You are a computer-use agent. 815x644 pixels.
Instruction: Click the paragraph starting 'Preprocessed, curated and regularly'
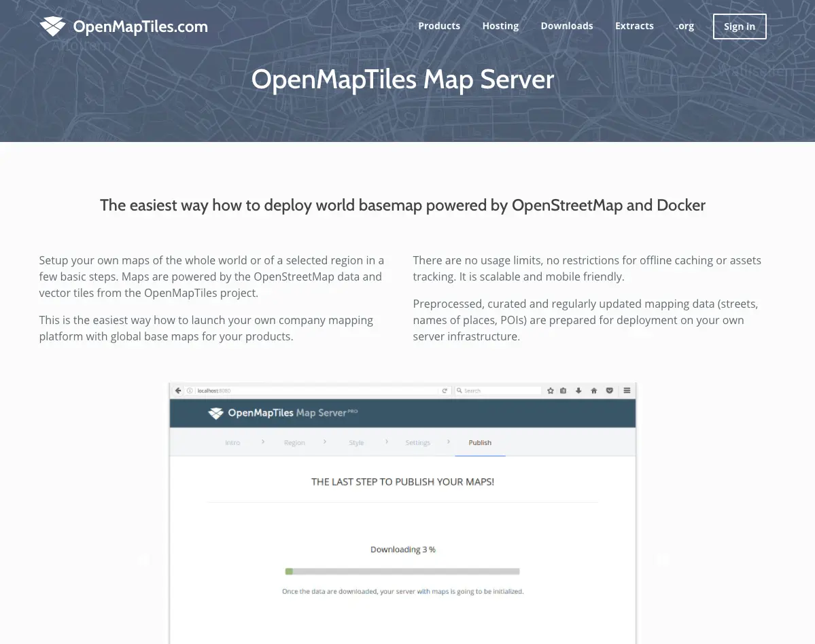tap(585, 320)
